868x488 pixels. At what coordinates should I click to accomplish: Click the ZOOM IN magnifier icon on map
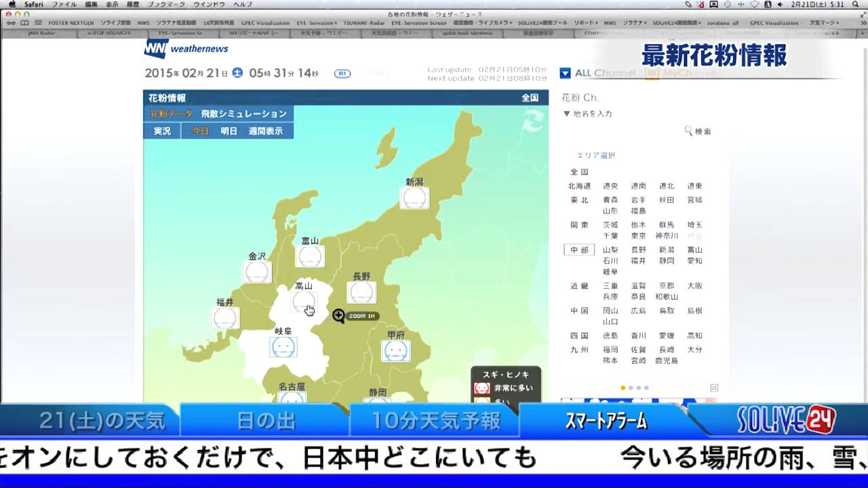[x=339, y=315]
